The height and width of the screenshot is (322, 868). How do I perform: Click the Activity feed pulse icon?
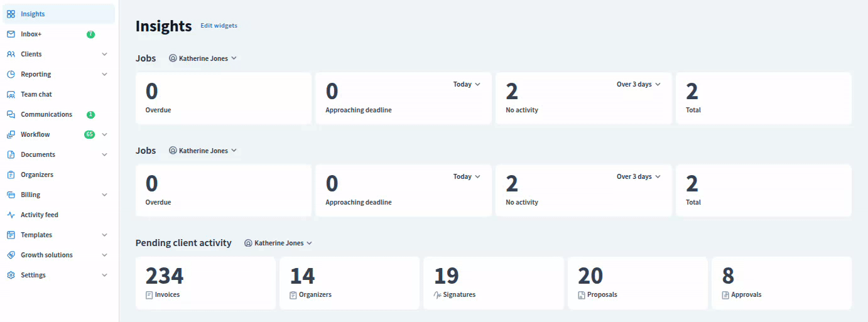11,215
